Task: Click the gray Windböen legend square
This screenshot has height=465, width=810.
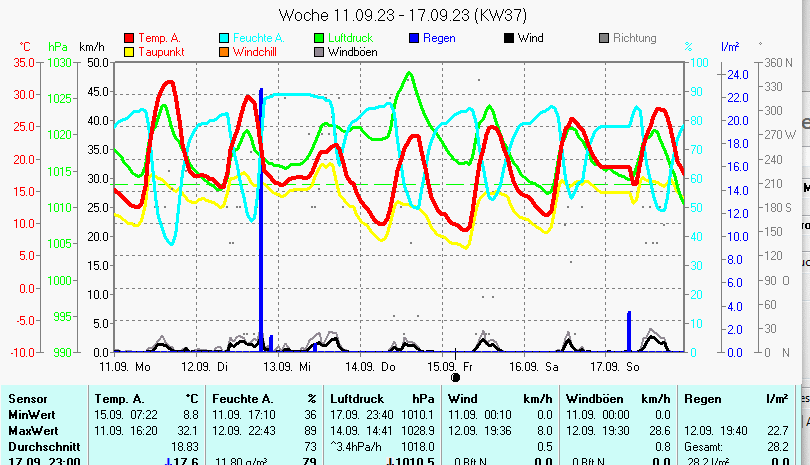Action: coord(319,51)
